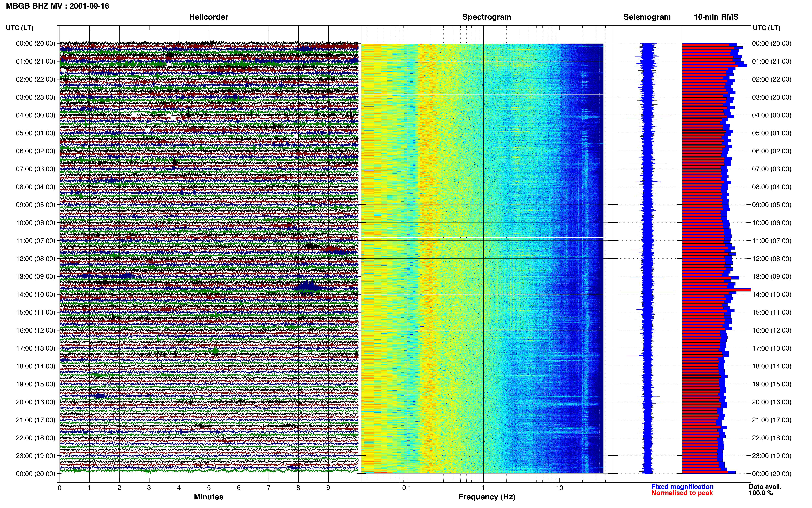Click right time label 16:00 (12:00)
Viewport: 812px width, 508px height.
point(772,331)
